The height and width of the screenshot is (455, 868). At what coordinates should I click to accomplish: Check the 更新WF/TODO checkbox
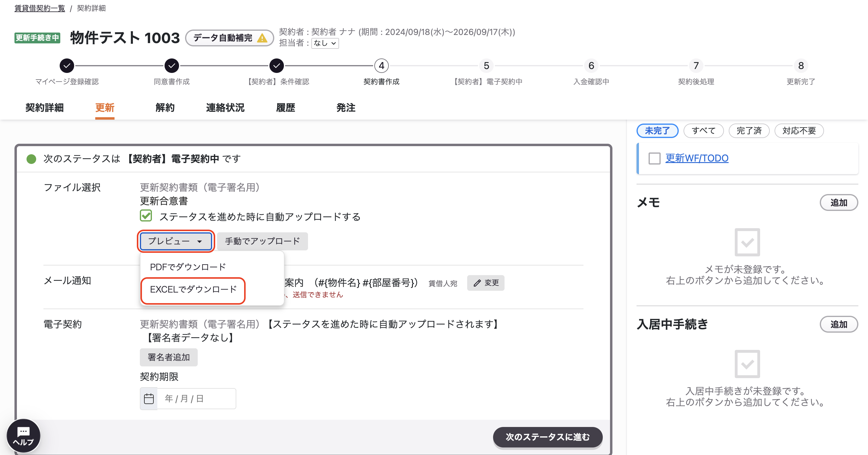click(654, 158)
